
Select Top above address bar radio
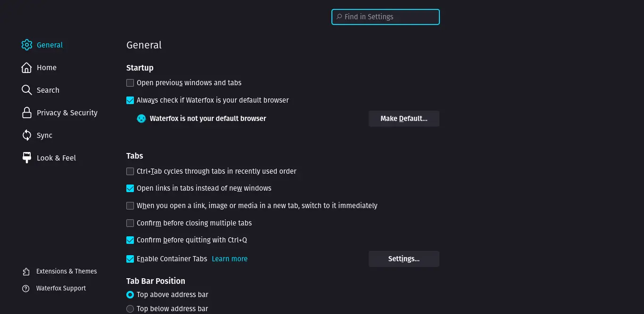tap(130, 295)
